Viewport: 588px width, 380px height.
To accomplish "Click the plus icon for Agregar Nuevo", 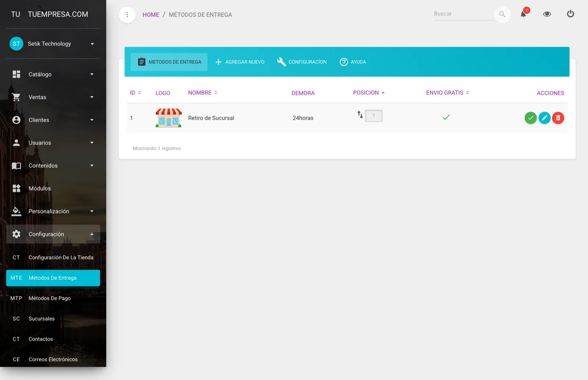I will [x=218, y=62].
